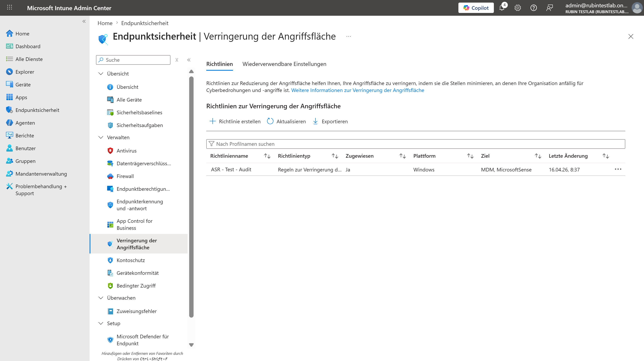Open Firewall in the Verwalten section
Screen dimensions: 644x361
(x=125, y=176)
